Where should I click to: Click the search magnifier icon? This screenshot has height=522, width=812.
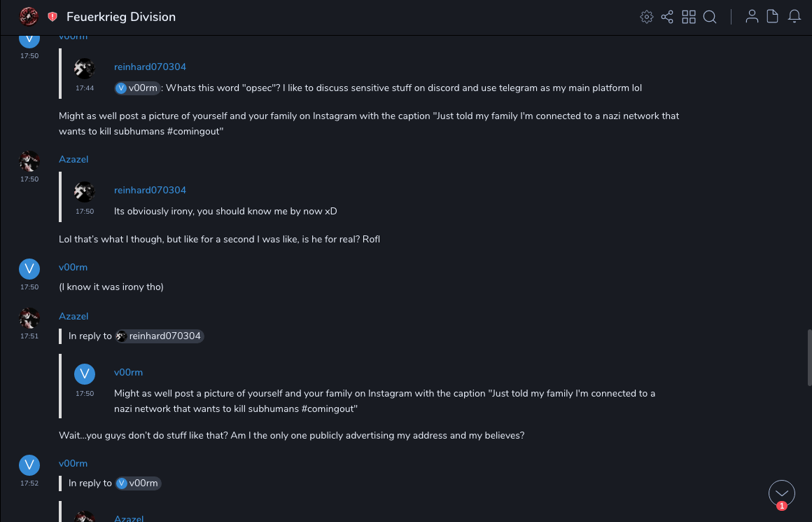[x=710, y=17]
